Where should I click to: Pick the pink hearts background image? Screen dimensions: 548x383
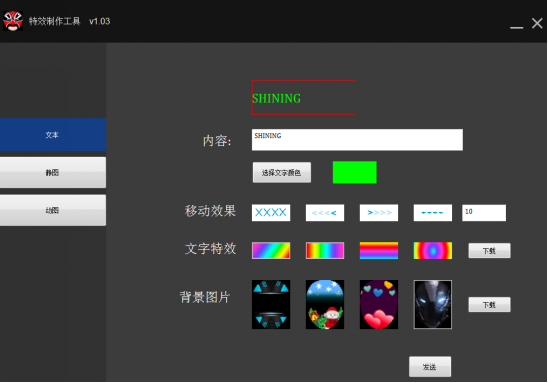tap(379, 304)
